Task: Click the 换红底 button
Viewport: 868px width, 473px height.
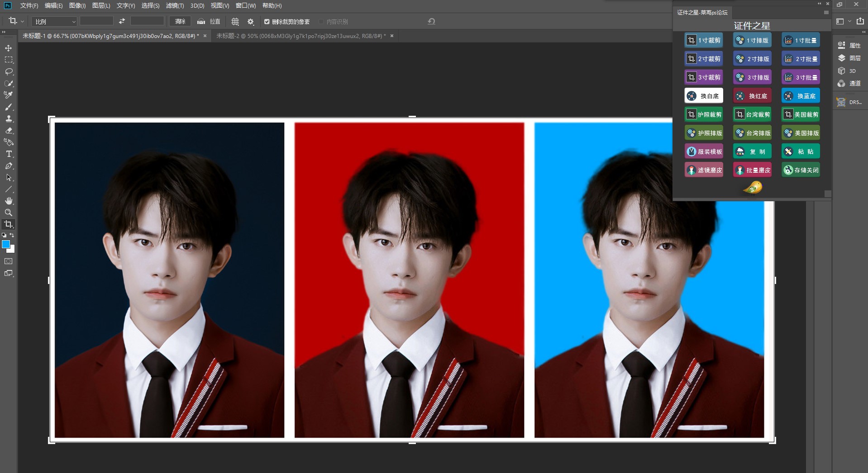Action: tap(752, 95)
